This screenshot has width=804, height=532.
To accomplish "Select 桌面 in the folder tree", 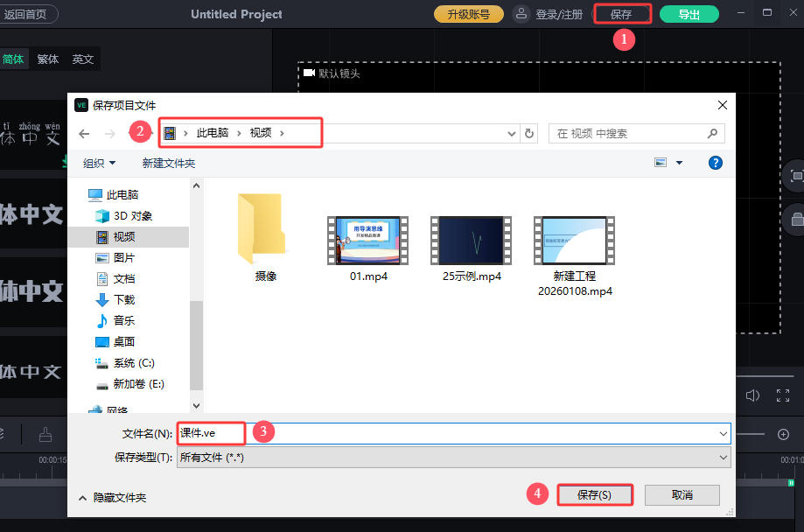I will (x=124, y=341).
